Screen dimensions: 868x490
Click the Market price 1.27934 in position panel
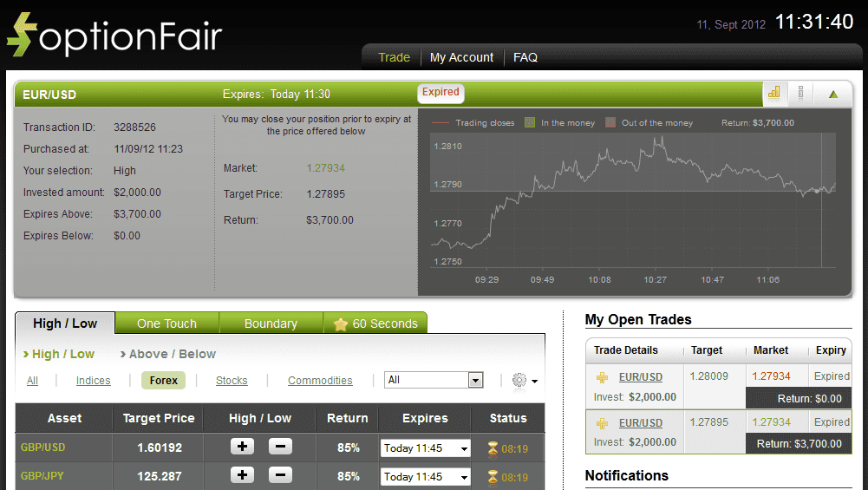pos(325,167)
